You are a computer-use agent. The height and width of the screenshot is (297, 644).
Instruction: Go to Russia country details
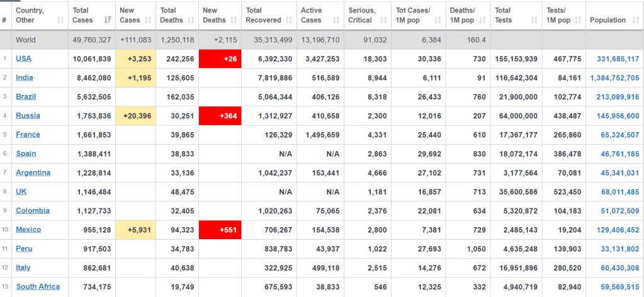click(x=27, y=116)
